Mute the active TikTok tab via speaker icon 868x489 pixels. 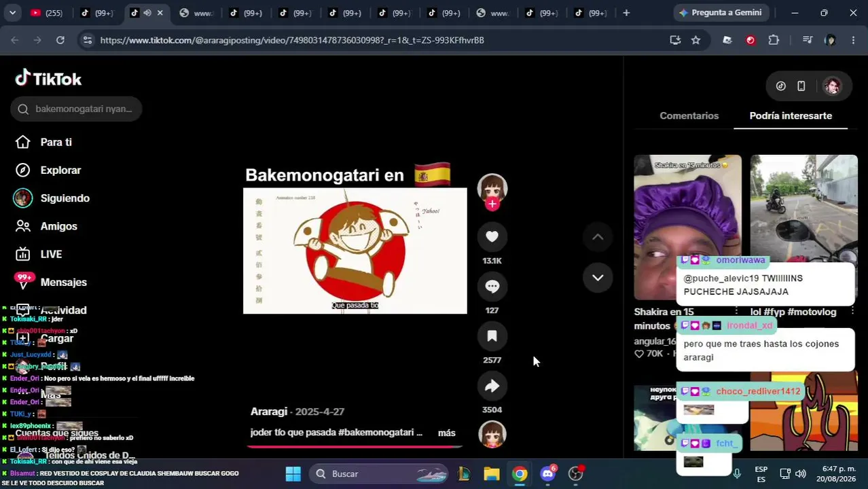(x=147, y=13)
